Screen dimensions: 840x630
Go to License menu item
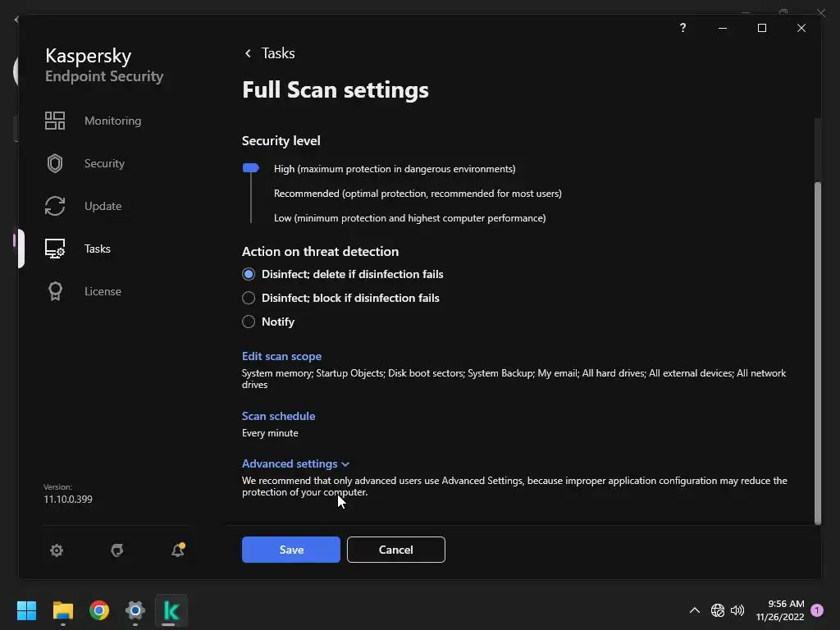pyautogui.click(x=103, y=291)
